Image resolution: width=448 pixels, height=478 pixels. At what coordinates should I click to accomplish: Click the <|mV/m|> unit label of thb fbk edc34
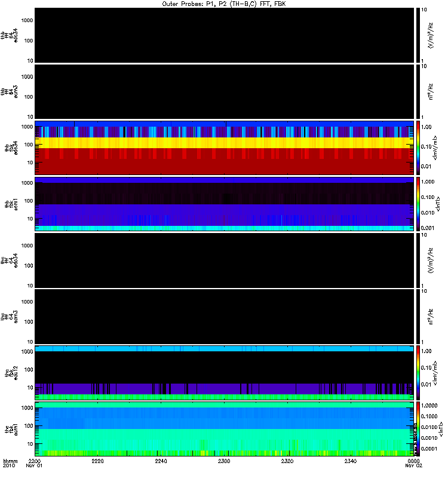[435, 148]
